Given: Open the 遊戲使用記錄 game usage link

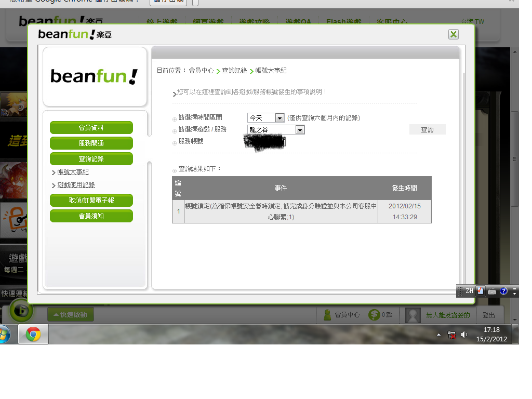Looking at the screenshot, I should click(x=76, y=185).
